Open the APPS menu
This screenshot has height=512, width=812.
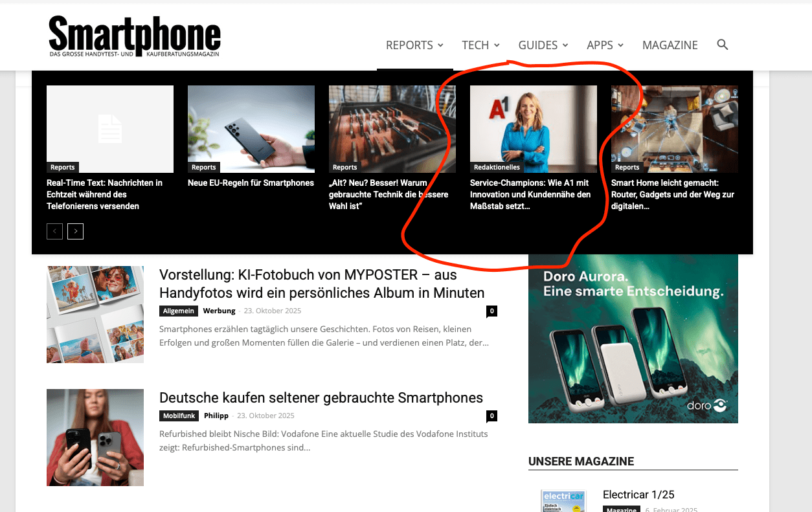tap(605, 45)
